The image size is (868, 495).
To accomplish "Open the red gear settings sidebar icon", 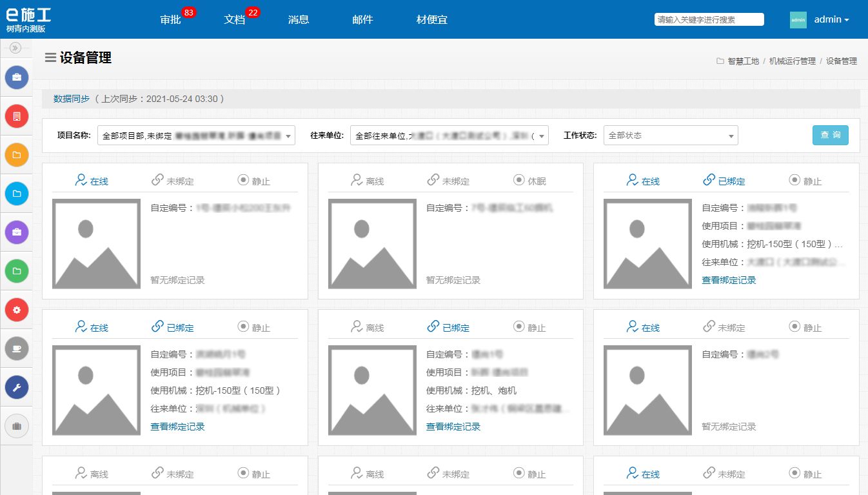I will (x=16, y=310).
